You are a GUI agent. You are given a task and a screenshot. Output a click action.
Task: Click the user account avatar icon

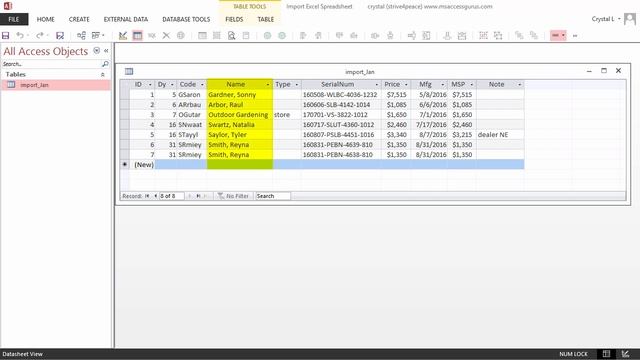coord(630,19)
